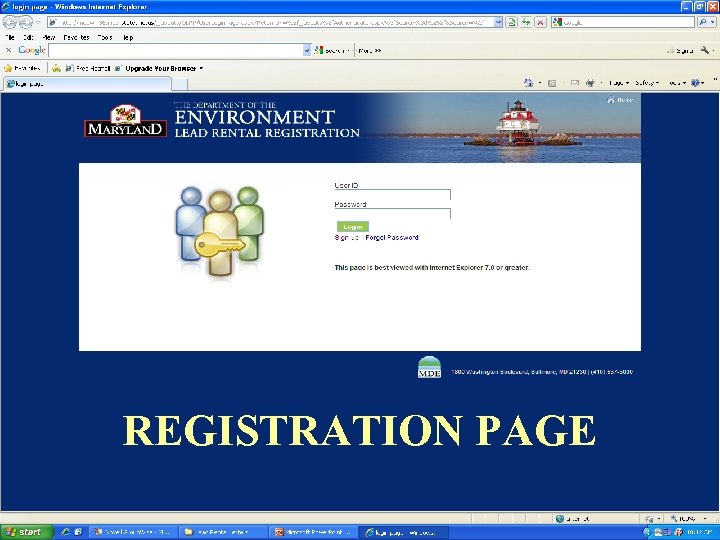This screenshot has height=540, width=720.
Task: Open the Edit menu
Action: coord(28,37)
